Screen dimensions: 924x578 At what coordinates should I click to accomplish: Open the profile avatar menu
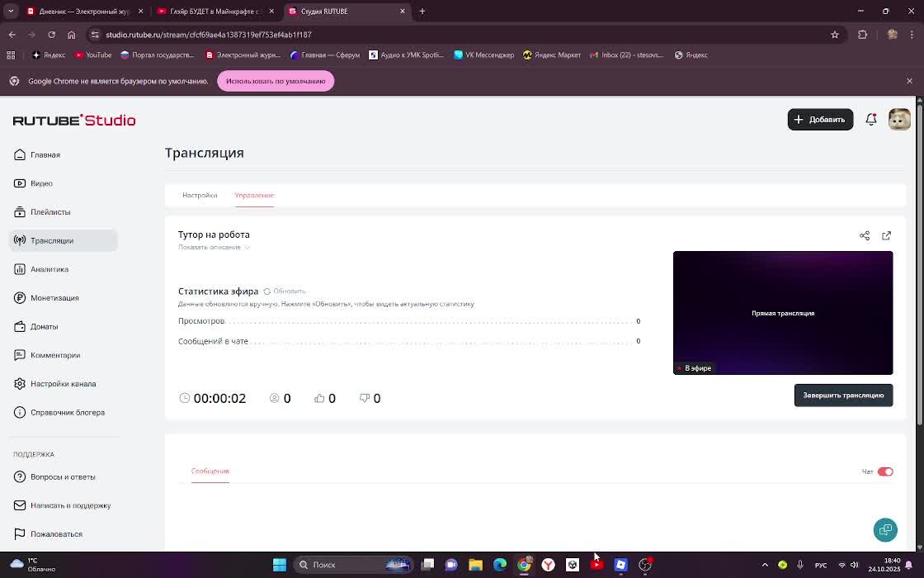(899, 119)
